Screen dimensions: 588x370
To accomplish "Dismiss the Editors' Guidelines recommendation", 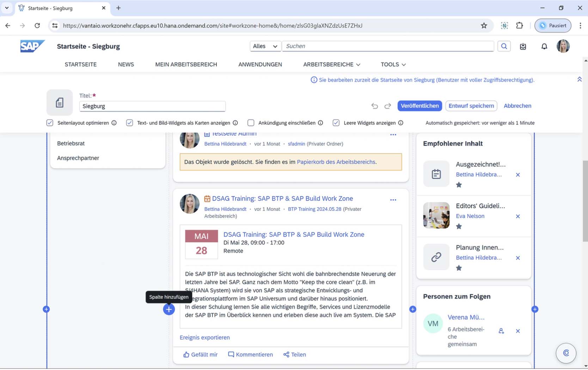I will (517, 216).
